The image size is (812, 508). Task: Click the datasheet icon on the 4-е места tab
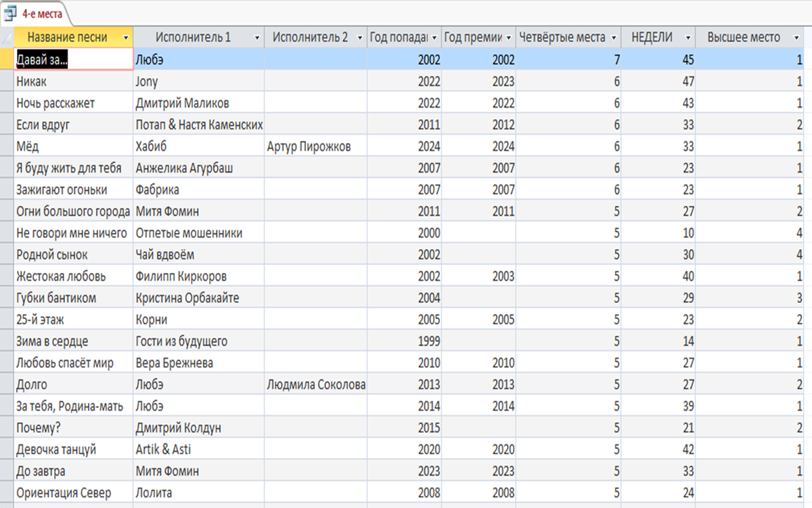(x=12, y=13)
